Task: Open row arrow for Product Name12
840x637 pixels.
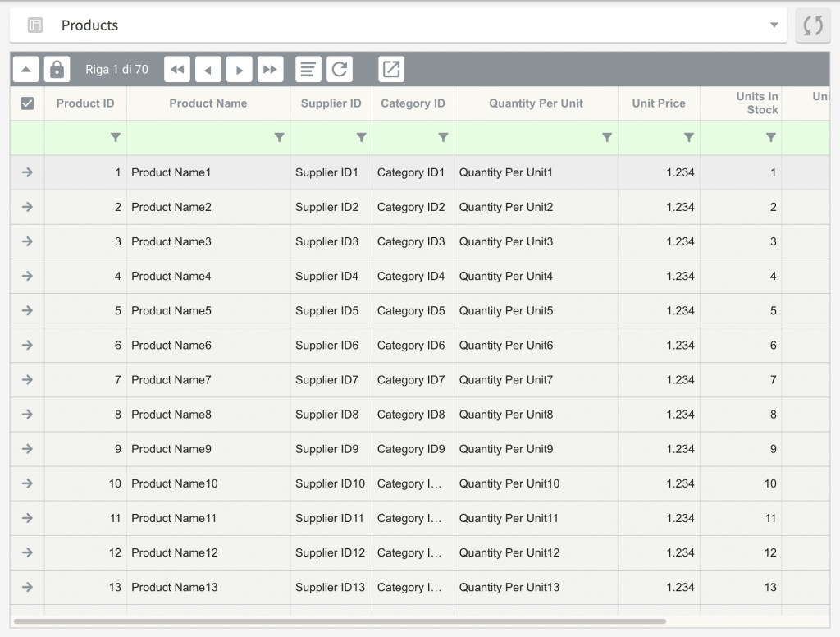Action: [27, 552]
